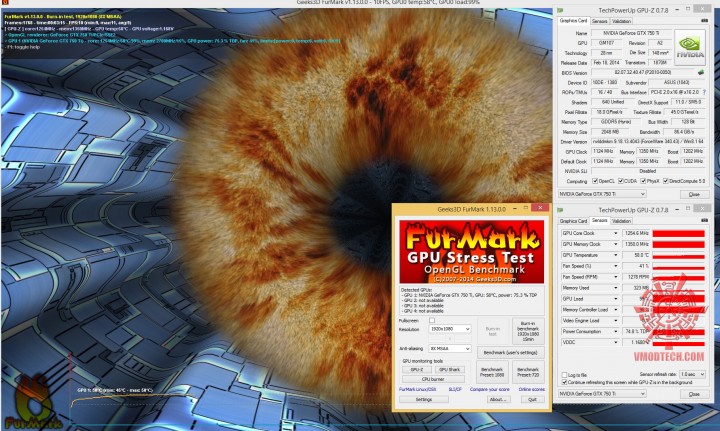Open the Memory Used sensor dropdown

615,288
